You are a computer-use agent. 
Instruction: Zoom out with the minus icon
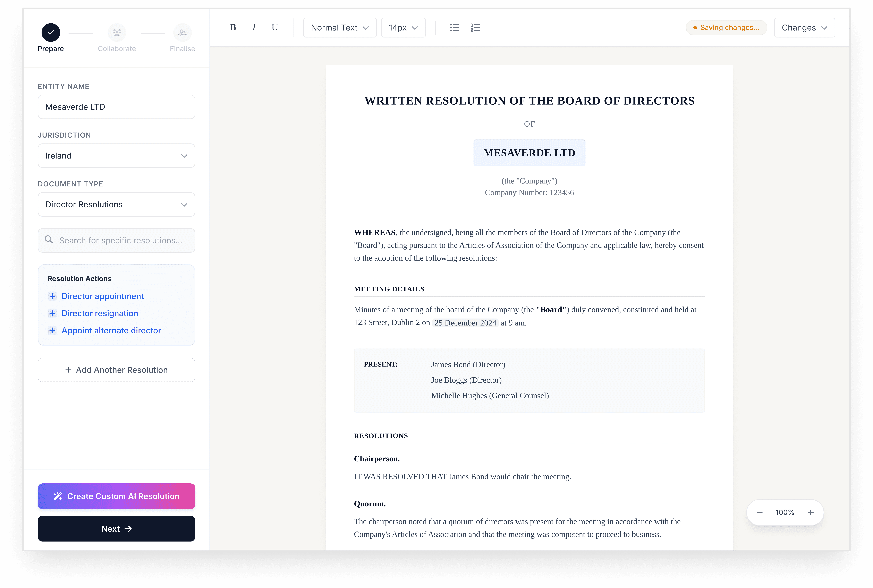[x=759, y=512]
